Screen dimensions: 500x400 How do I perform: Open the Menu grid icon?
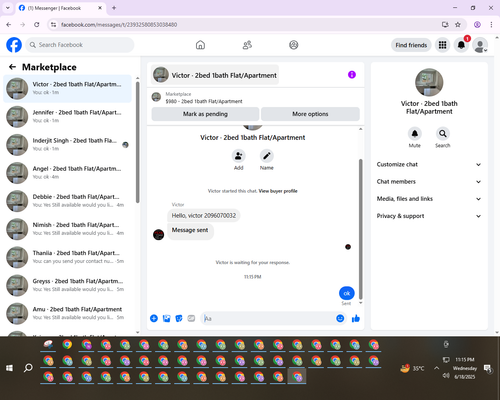click(x=442, y=45)
